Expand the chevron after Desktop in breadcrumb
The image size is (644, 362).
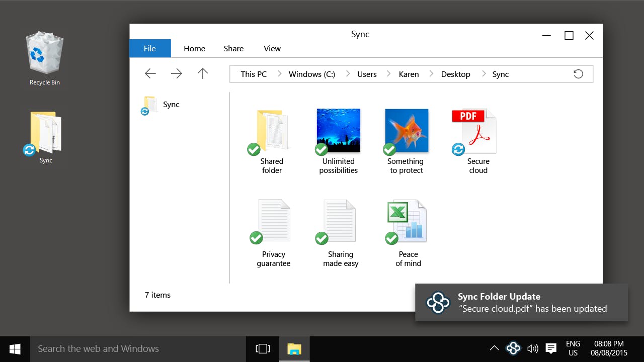pyautogui.click(x=484, y=74)
